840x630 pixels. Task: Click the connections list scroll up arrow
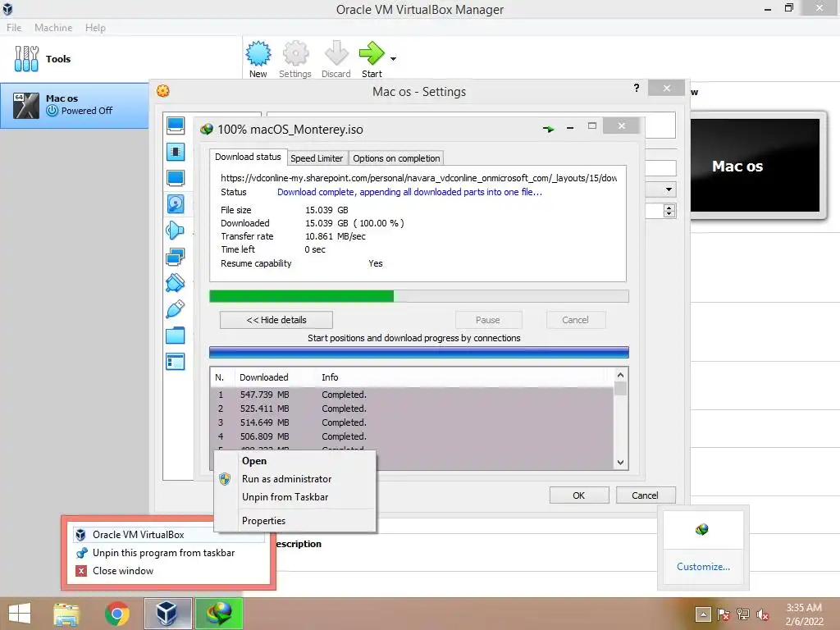(x=620, y=375)
